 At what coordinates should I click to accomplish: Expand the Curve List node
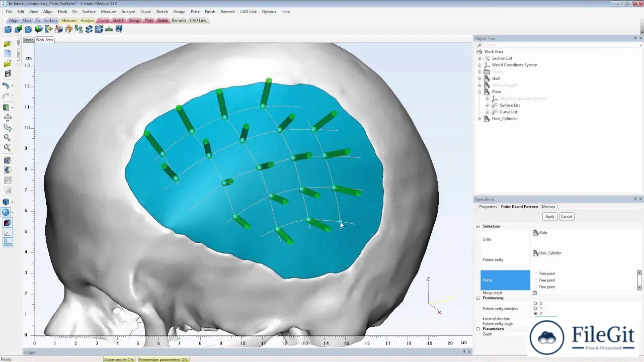487,112
